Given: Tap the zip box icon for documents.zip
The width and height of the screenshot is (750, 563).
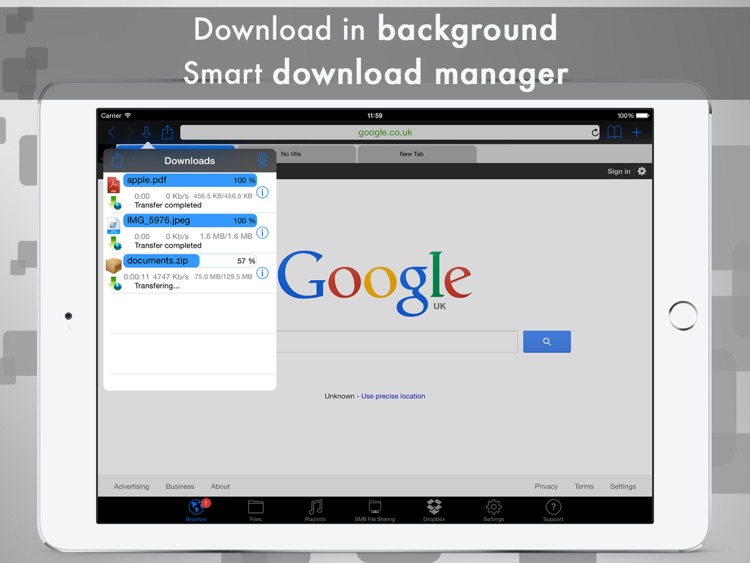Looking at the screenshot, I should (x=113, y=265).
